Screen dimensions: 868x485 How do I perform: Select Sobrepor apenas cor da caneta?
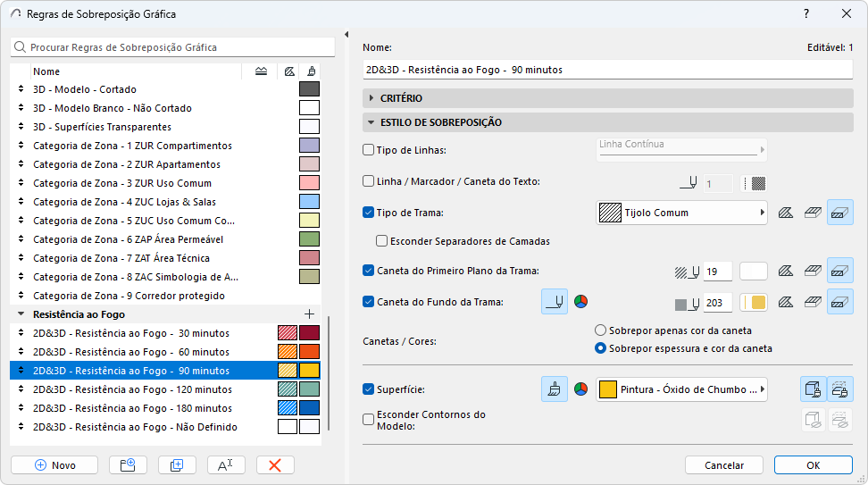point(601,330)
